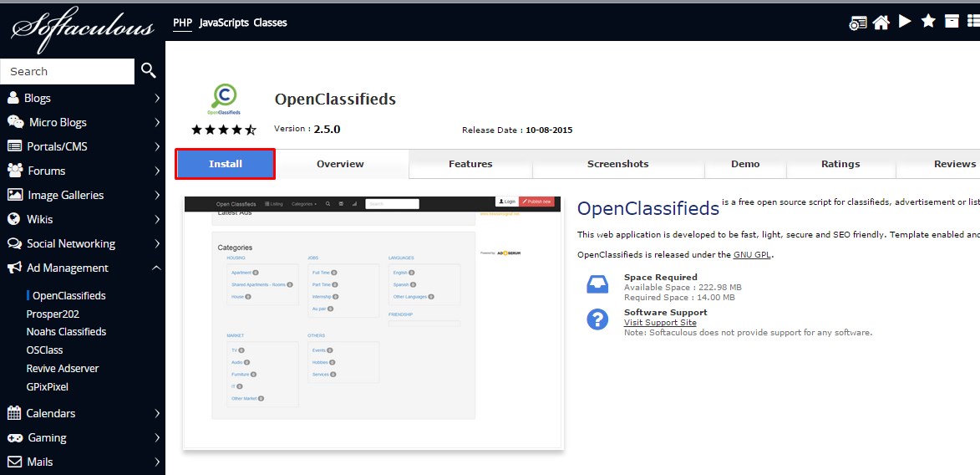
Task: Open the Screenshots tab
Action: (618, 164)
